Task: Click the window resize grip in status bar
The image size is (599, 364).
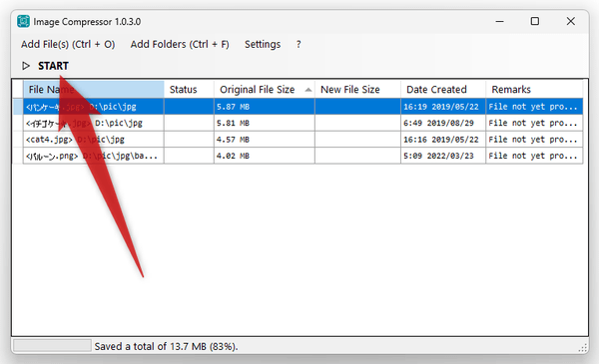Action: (x=583, y=348)
